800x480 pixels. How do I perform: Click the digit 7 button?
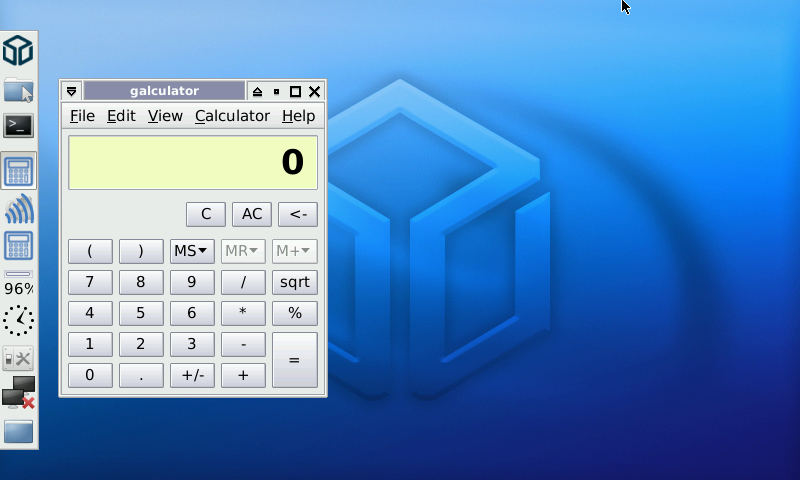point(90,282)
